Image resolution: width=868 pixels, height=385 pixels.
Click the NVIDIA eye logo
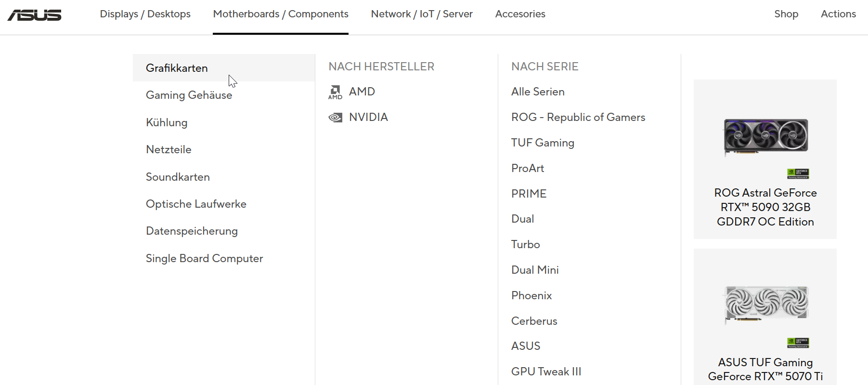[336, 117]
